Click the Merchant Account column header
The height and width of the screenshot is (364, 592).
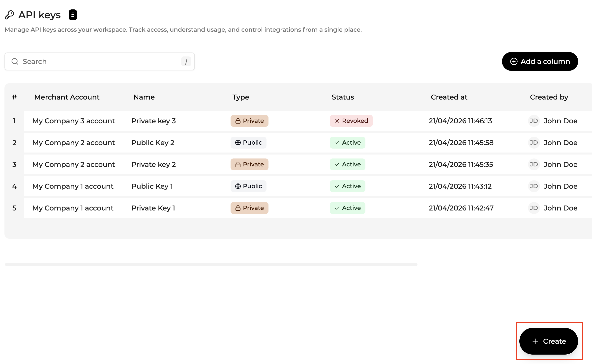coord(67,97)
